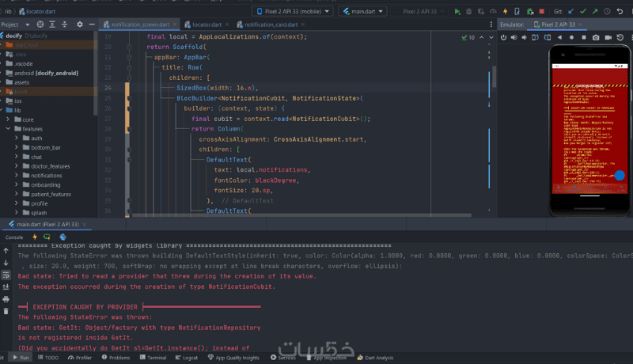633x364 pixels.
Task: Tap emulator Overview square button
Action: pyautogui.click(x=584, y=37)
